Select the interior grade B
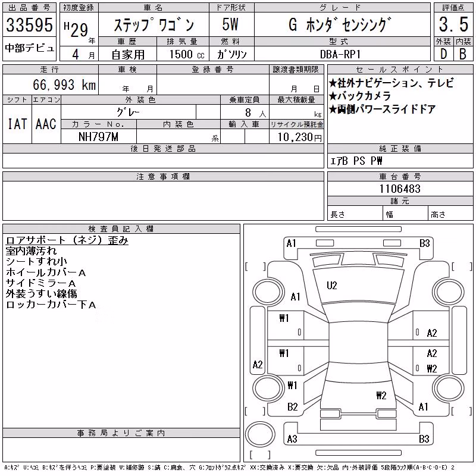476x476 pixels. [x=463, y=54]
